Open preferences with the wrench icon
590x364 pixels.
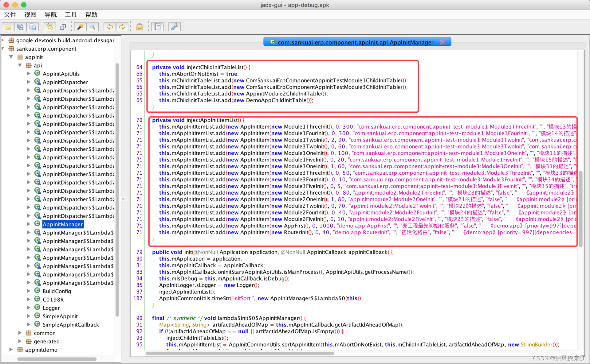coord(174,27)
